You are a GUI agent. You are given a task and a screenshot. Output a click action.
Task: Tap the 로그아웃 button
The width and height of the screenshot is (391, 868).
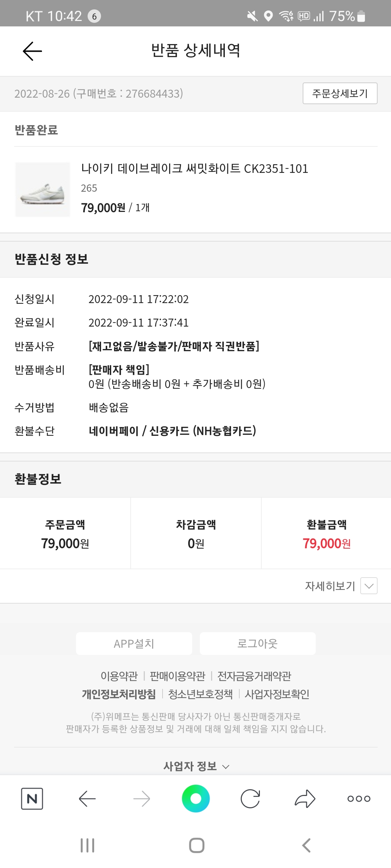(x=257, y=643)
